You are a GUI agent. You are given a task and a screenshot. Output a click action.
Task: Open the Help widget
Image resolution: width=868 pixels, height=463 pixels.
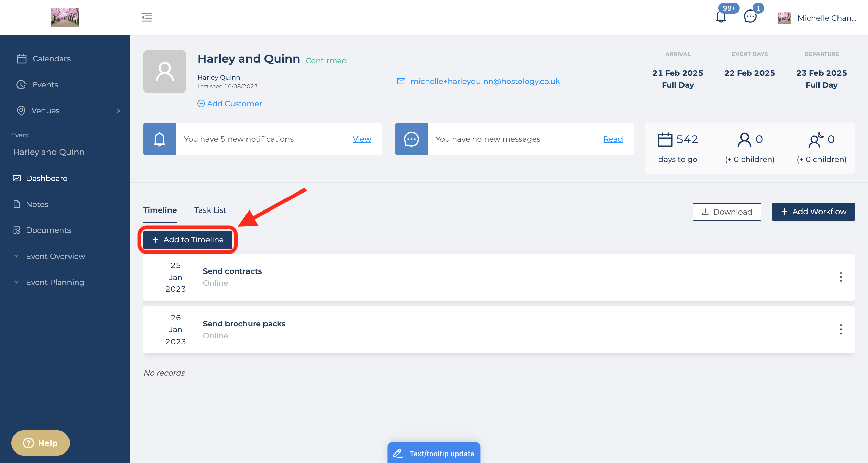[40, 443]
